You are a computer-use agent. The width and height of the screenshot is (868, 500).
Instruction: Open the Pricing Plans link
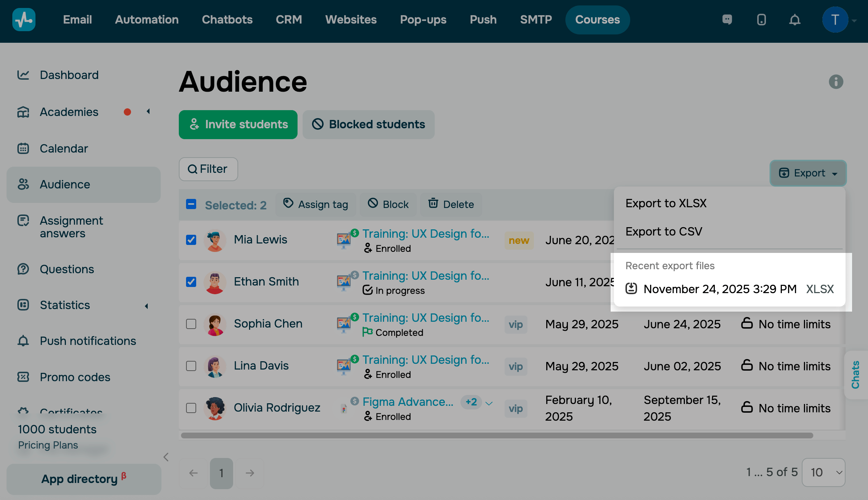coord(48,445)
